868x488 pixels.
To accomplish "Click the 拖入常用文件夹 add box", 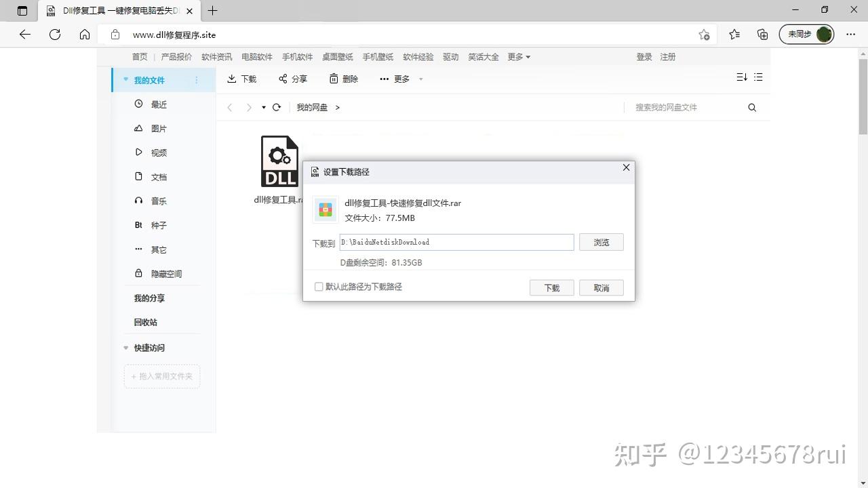I will tap(162, 376).
